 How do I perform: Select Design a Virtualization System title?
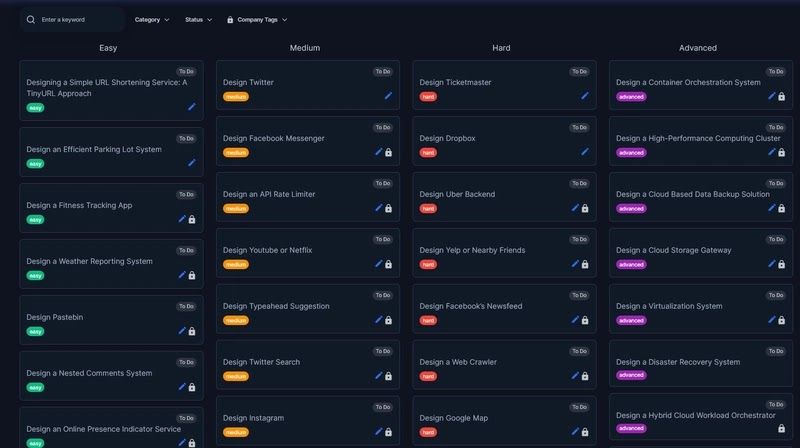(669, 306)
